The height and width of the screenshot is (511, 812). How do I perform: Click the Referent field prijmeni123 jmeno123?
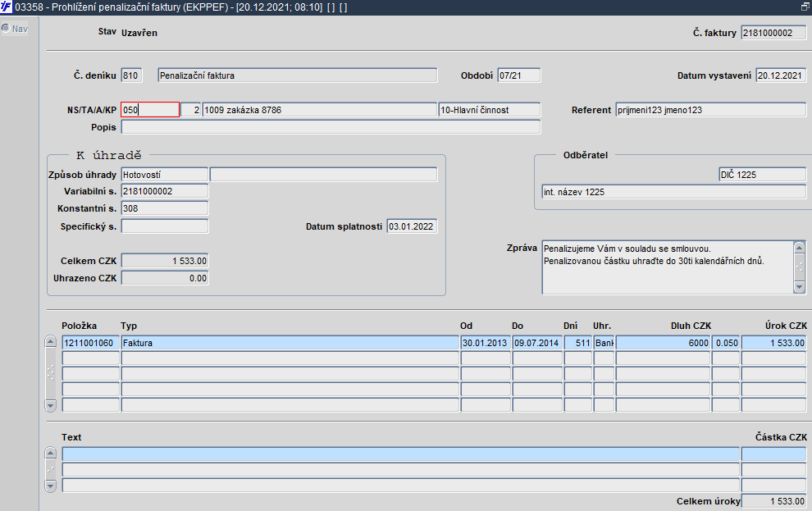711,110
